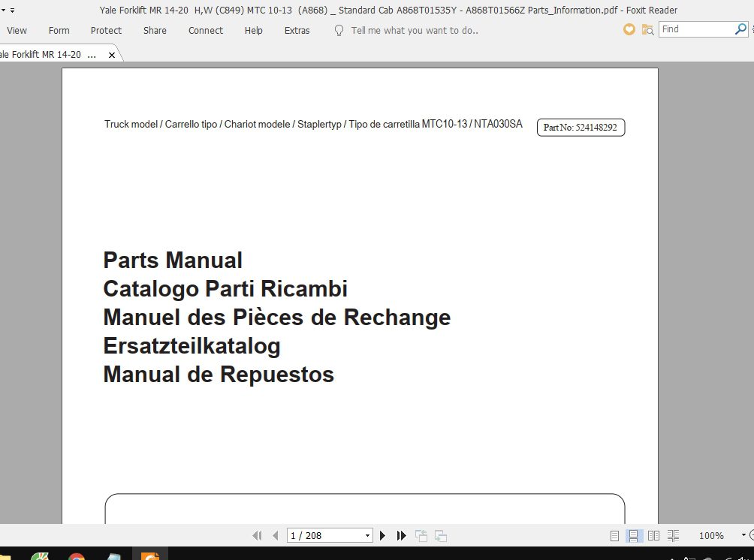Open the Extras menu
The height and width of the screenshot is (560, 754).
pyautogui.click(x=297, y=30)
